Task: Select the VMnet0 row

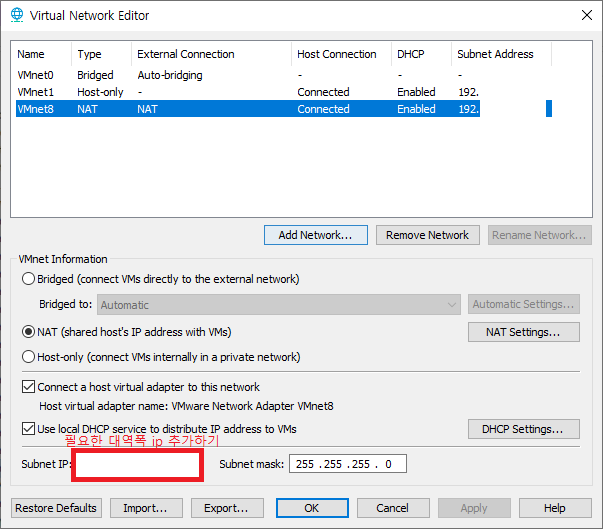Action: (x=285, y=75)
